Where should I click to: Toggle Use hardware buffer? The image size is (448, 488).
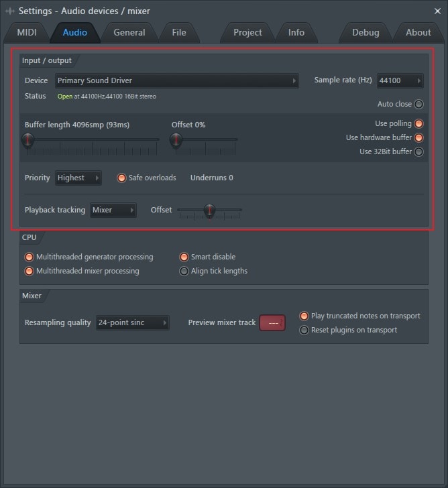(x=418, y=137)
